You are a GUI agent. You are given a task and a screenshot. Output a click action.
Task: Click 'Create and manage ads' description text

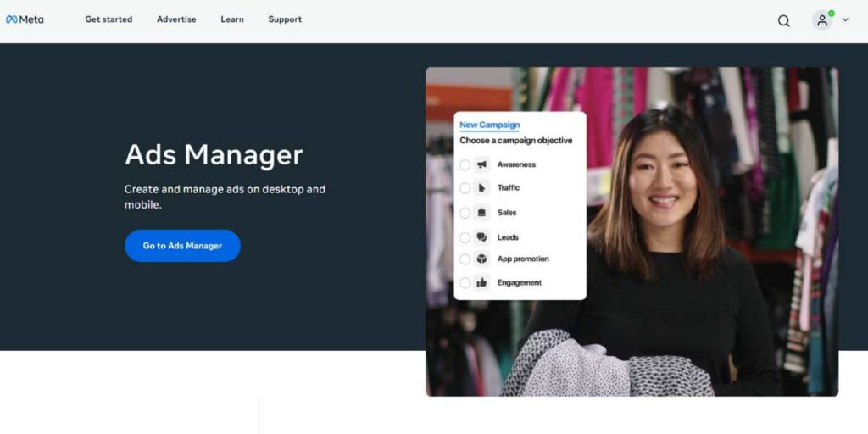pyautogui.click(x=225, y=197)
